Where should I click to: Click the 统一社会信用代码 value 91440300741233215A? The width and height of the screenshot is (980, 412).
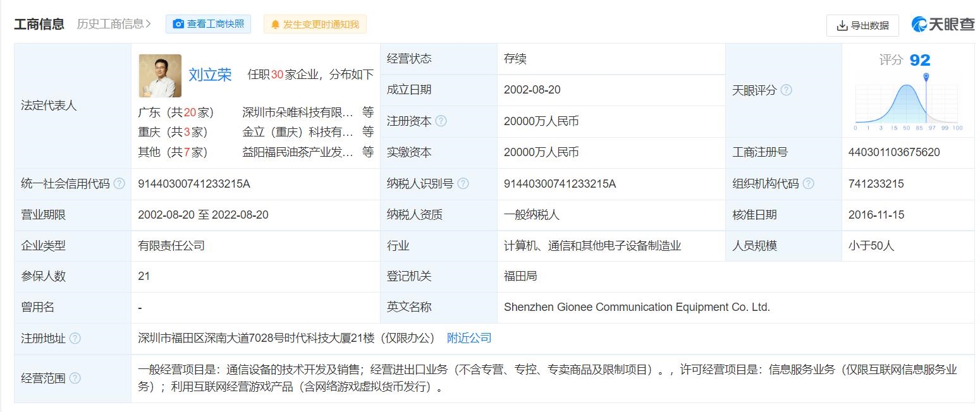[194, 184]
